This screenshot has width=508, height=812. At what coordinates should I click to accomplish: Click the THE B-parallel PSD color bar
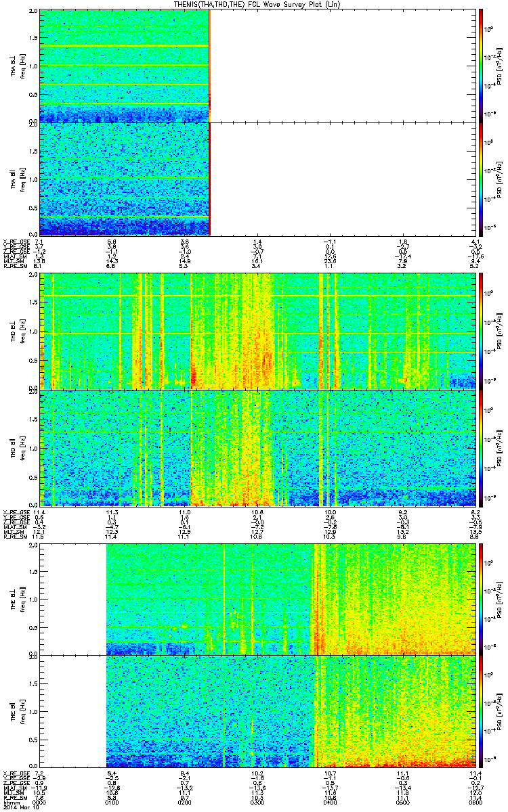click(481, 712)
